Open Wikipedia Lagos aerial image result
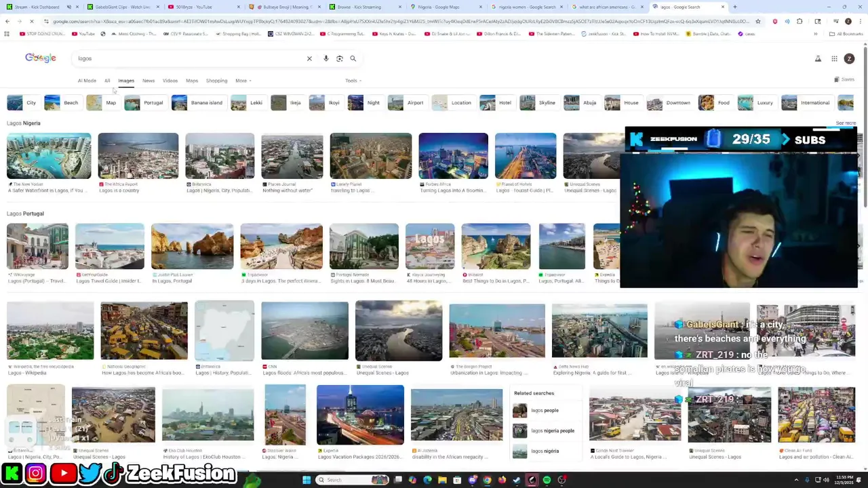The image size is (868, 488). 50,331
